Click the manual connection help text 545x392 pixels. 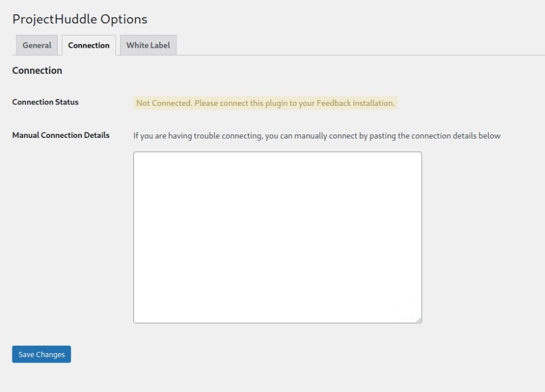(x=317, y=136)
